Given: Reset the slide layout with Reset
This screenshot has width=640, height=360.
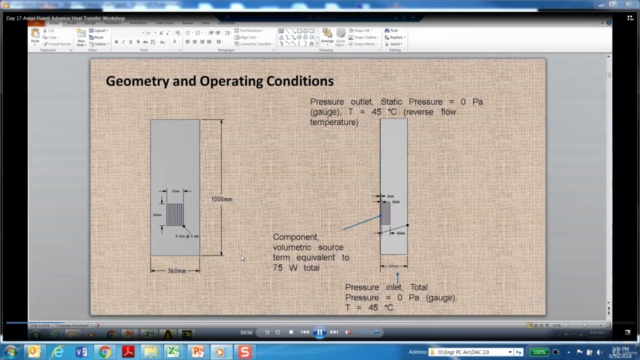Looking at the screenshot, I should point(96,37).
